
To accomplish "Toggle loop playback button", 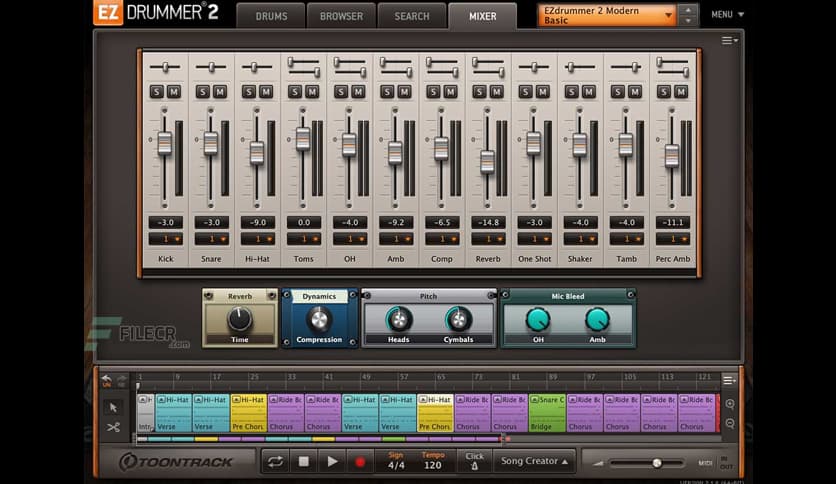I will coord(276,462).
